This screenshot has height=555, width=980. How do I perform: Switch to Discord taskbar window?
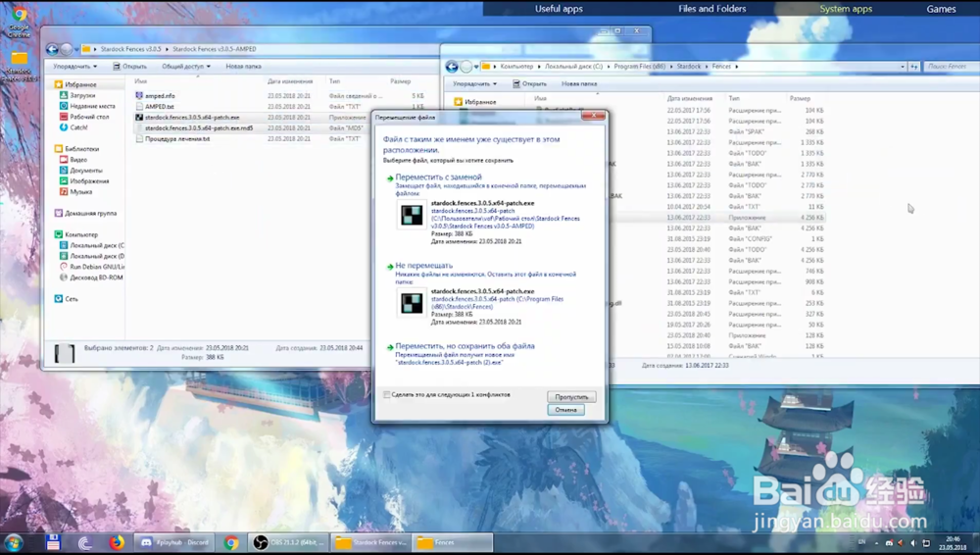[175, 542]
